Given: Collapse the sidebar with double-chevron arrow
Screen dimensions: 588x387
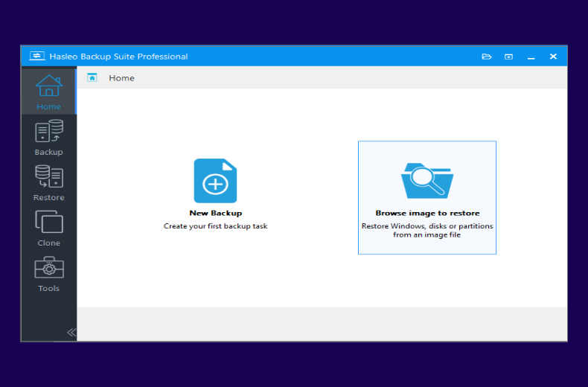Looking at the screenshot, I should point(71,332).
